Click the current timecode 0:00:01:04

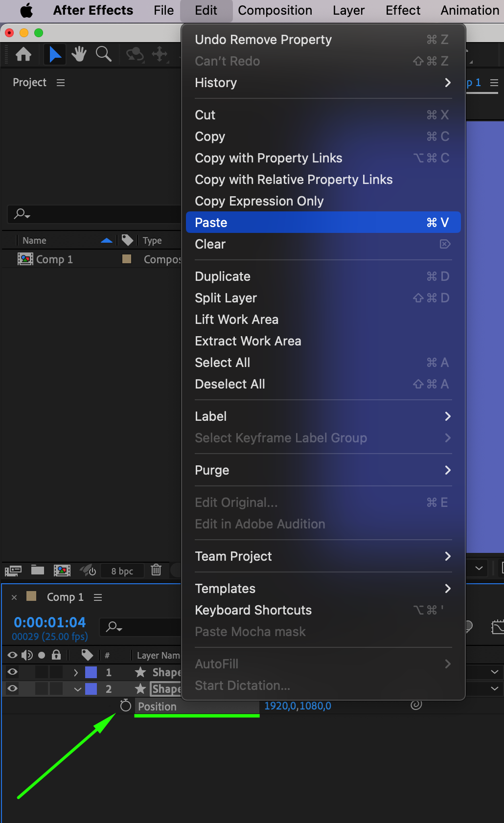coord(50,622)
